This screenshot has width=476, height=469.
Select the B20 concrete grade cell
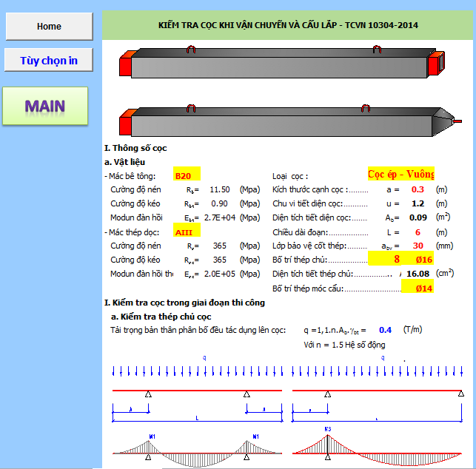187,175
